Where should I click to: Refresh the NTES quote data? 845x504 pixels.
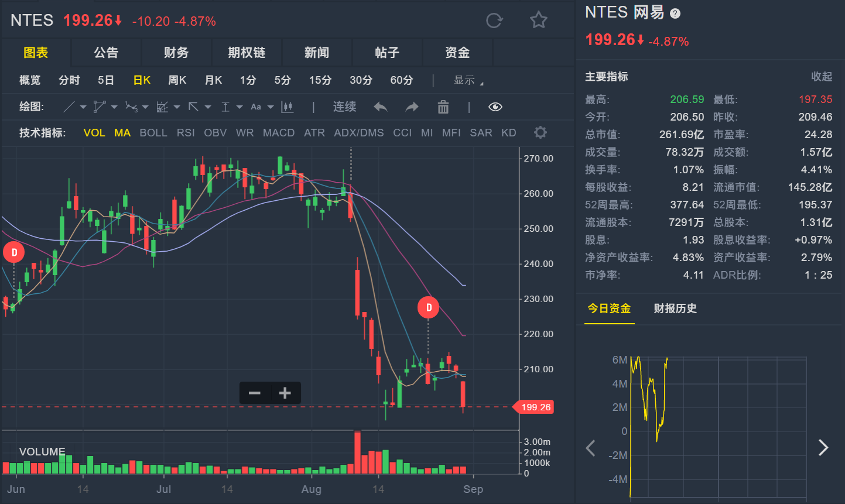[x=494, y=20]
